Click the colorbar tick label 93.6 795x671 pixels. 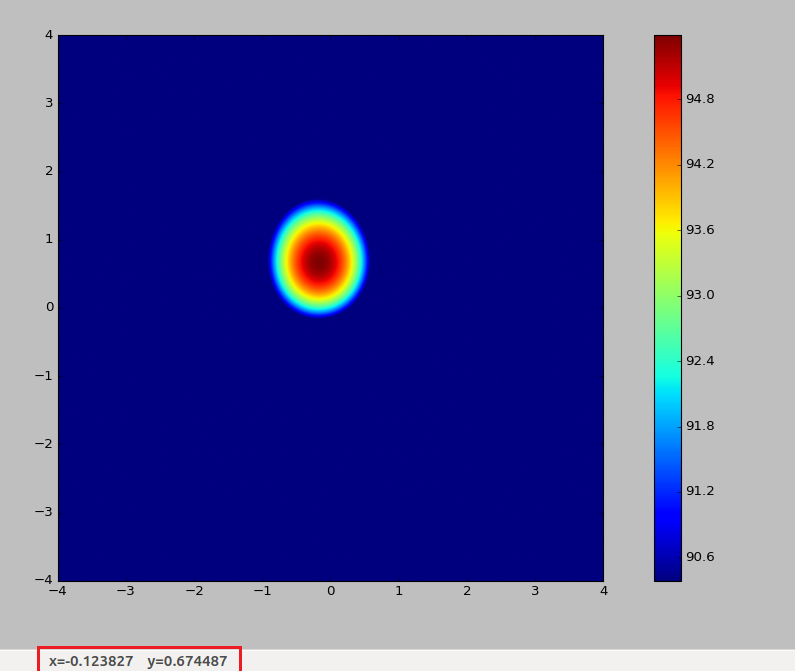coord(700,230)
